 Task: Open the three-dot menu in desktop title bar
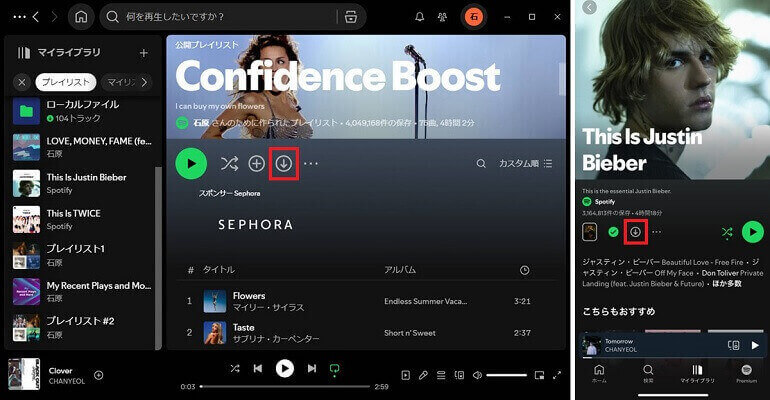pyautogui.click(x=19, y=17)
